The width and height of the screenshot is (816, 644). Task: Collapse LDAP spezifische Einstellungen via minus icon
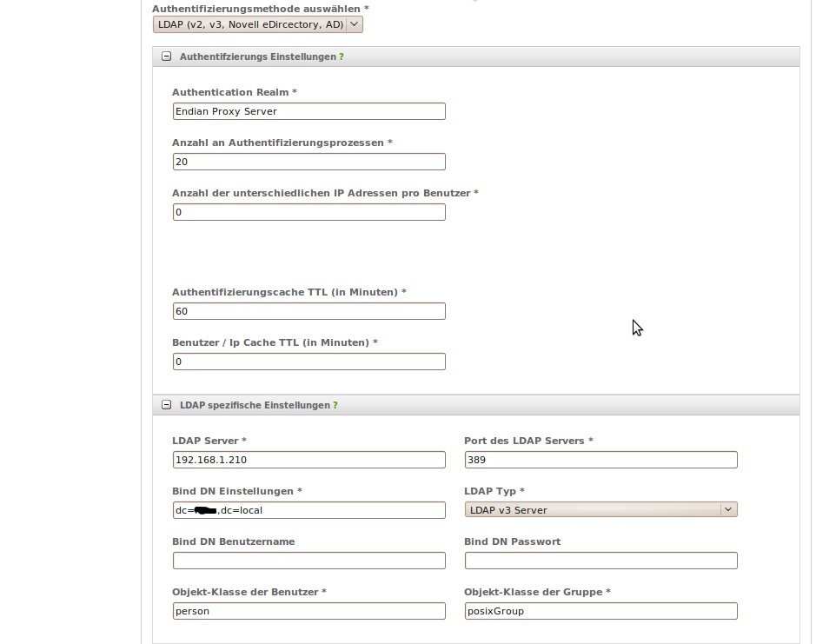click(166, 405)
